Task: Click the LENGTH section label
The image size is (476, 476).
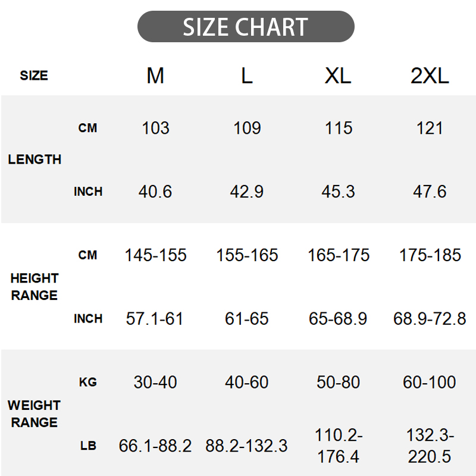Action: click(35, 159)
